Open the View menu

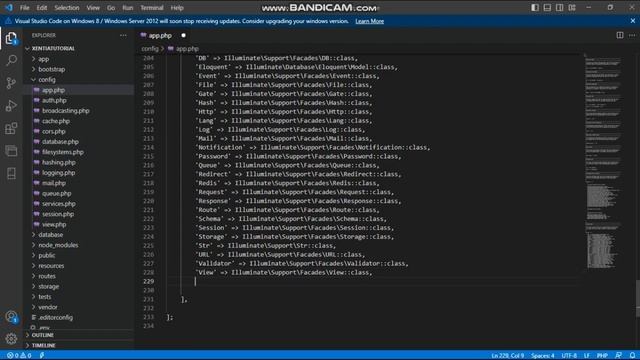click(93, 8)
